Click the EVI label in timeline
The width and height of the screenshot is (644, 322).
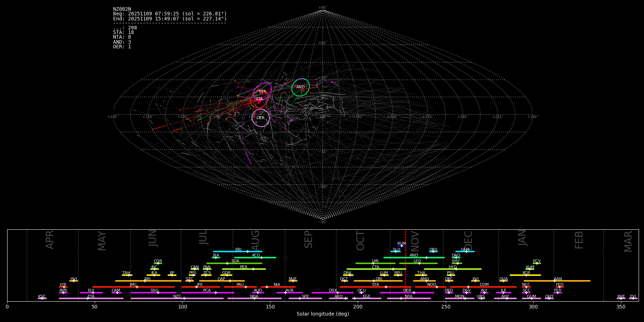(x=633, y=296)
